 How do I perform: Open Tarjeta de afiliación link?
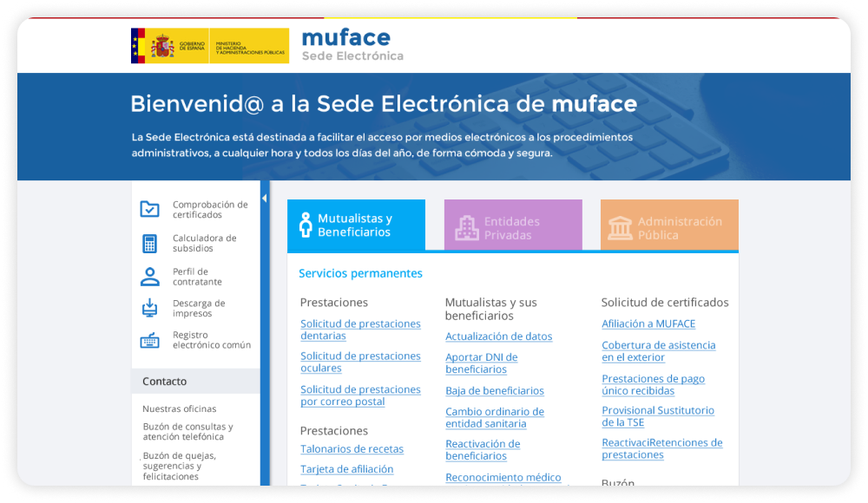click(x=347, y=469)
